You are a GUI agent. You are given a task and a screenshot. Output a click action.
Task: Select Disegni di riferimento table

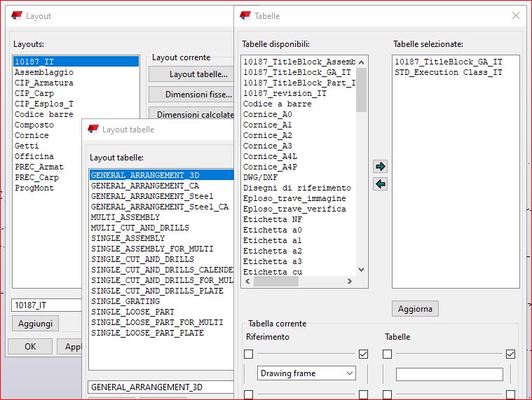coord(297,188)
